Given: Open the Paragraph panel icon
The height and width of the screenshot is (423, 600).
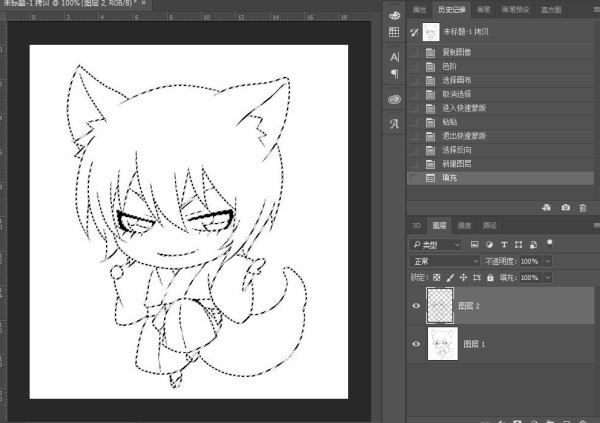Looking at the screenshot, I should coord(394,74).
